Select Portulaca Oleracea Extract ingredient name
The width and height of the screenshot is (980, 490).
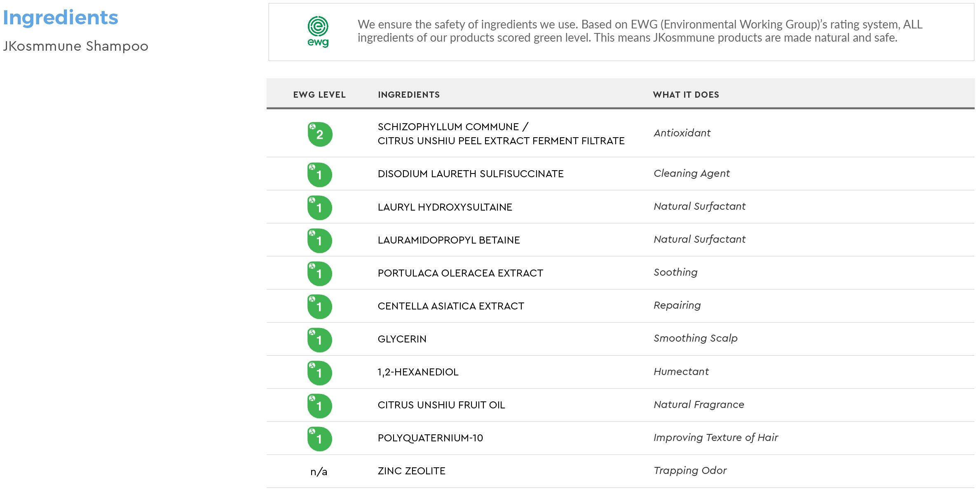(x=460, y=273)
